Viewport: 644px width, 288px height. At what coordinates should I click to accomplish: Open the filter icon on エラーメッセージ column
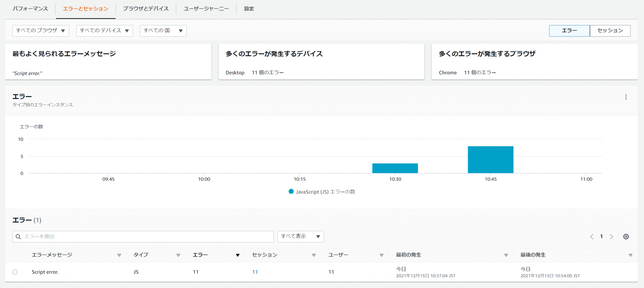click(x=119, y=255)
